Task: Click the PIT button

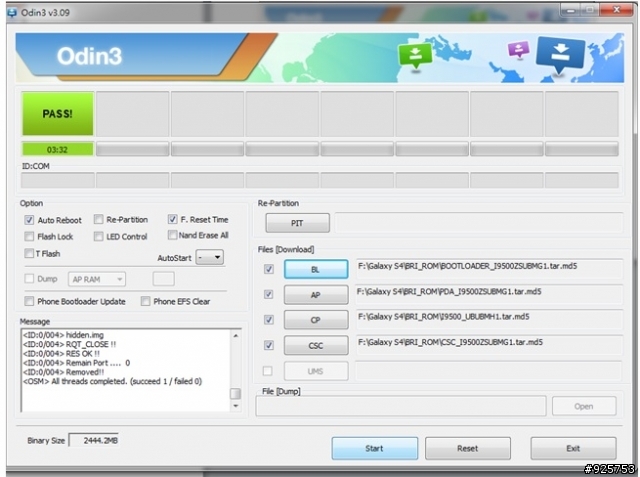Action: tap(298, 223)
